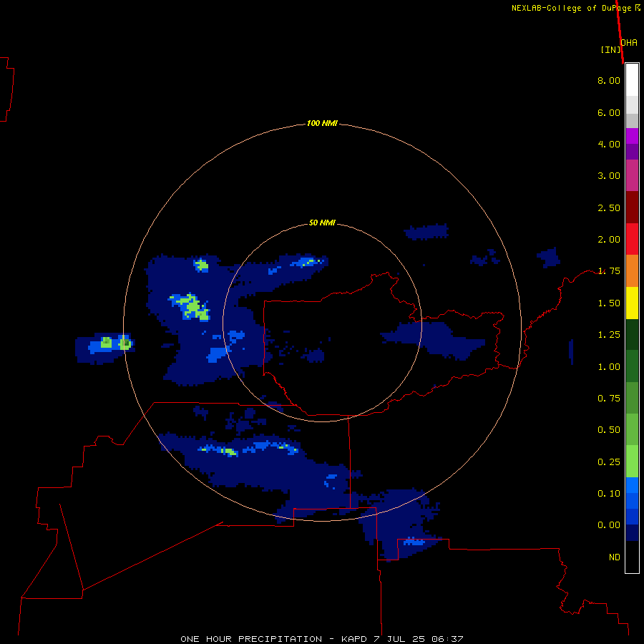Click the 4.00 legend value

point(609,144)
